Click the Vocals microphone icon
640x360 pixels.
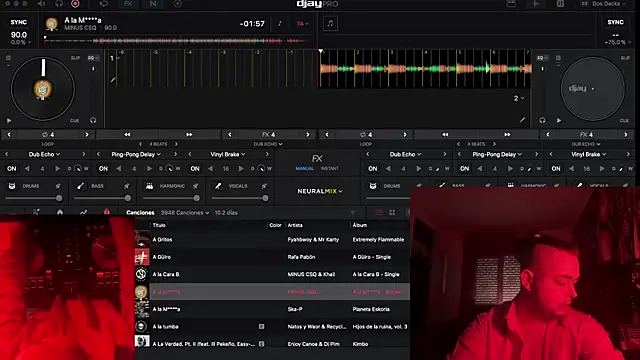pos(218,186)
